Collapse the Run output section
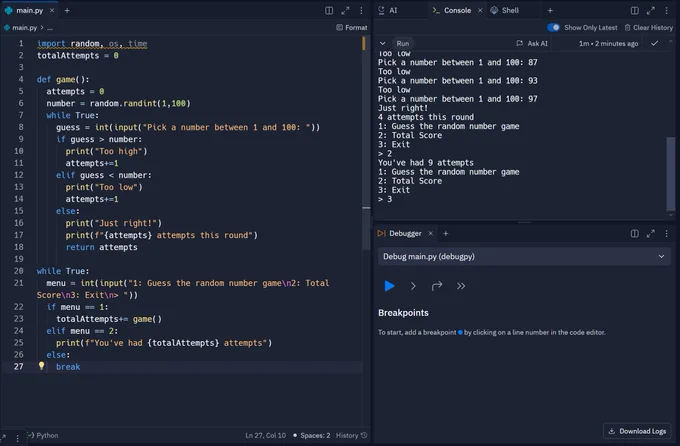This screenshot has width=680, height=446. pos(382,43)
